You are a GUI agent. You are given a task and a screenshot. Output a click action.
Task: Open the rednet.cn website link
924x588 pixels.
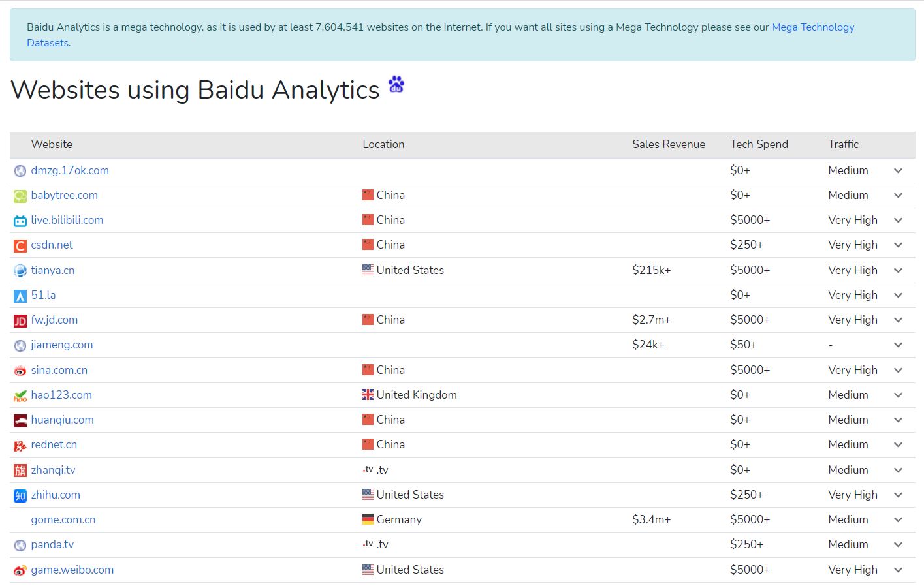[54, 444]
